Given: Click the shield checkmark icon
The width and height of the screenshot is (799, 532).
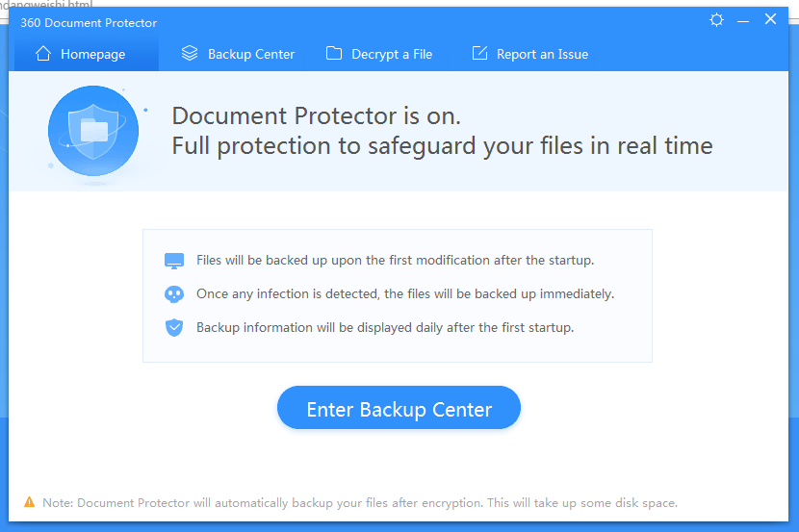Looking at the screenshot, I should click(174, 328).
